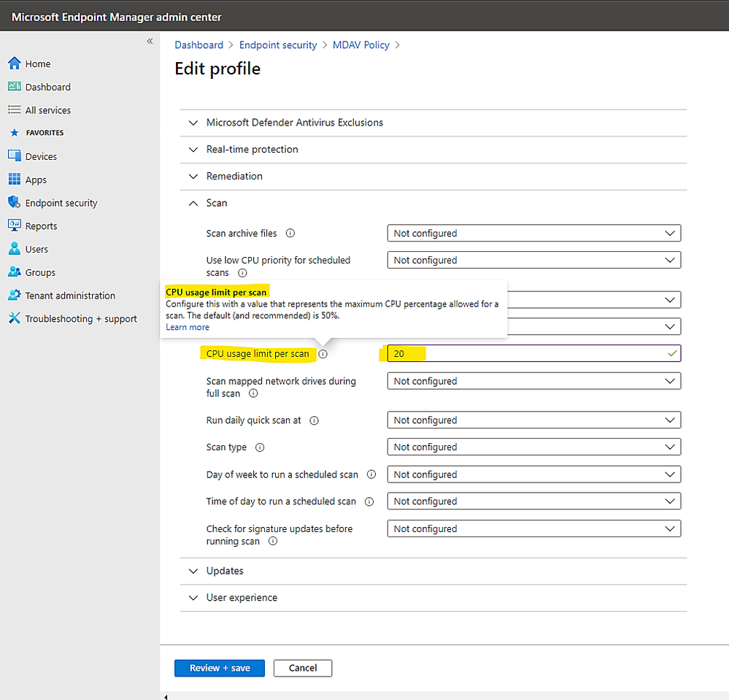Open Endpoint security shield icon

15,203
